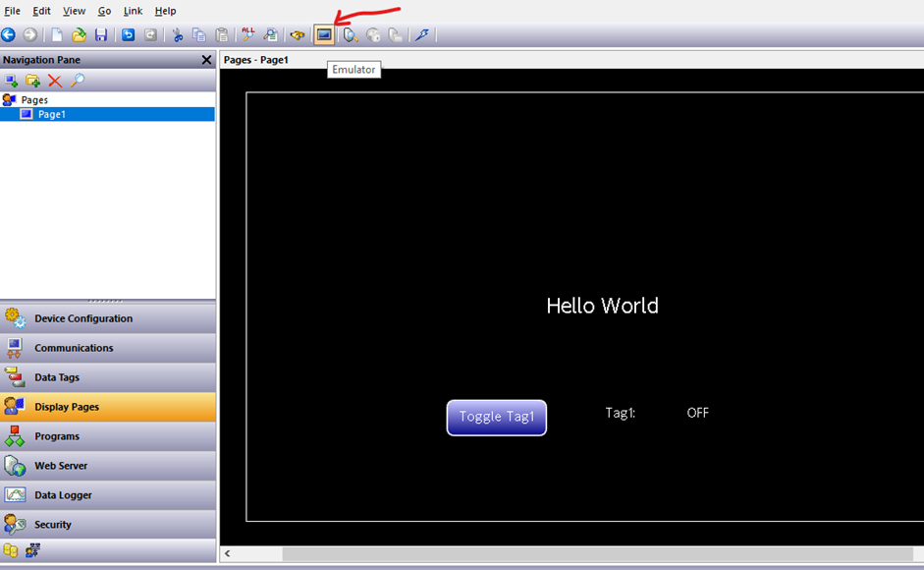This screenshot has height=570, width=924.
Task: Select the Hello World text on the page
Action: (602, 306)
